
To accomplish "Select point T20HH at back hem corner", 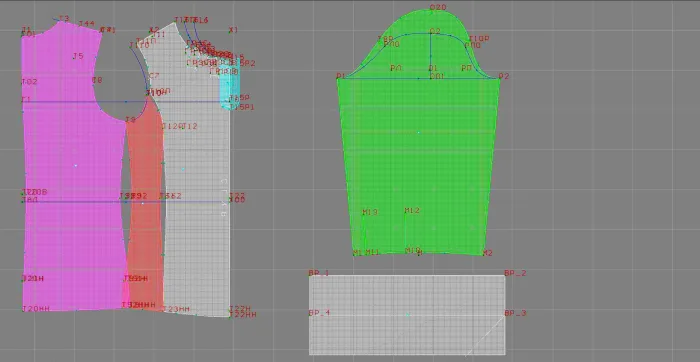I will coord(36,308).
